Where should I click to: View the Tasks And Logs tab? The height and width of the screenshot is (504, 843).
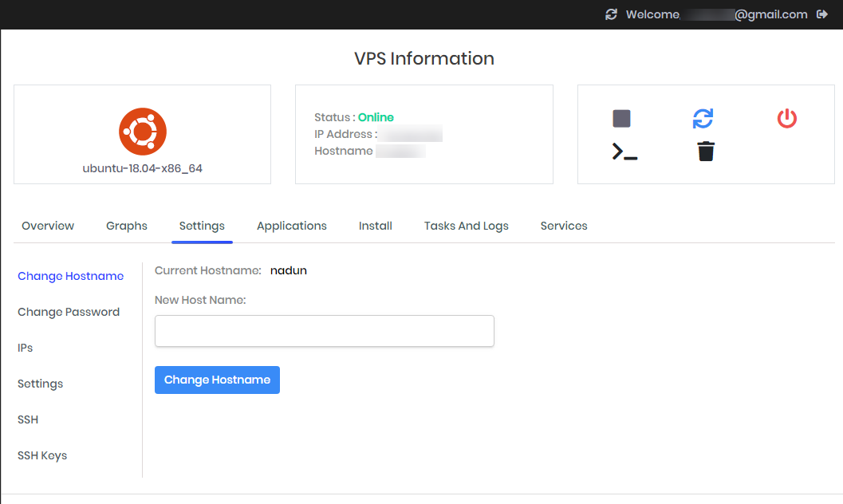pyautogui.click(x=466, y=226)
